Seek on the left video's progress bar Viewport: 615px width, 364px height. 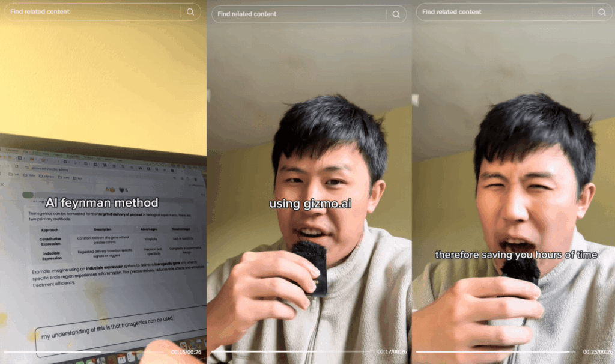click(x=84, y=351)
